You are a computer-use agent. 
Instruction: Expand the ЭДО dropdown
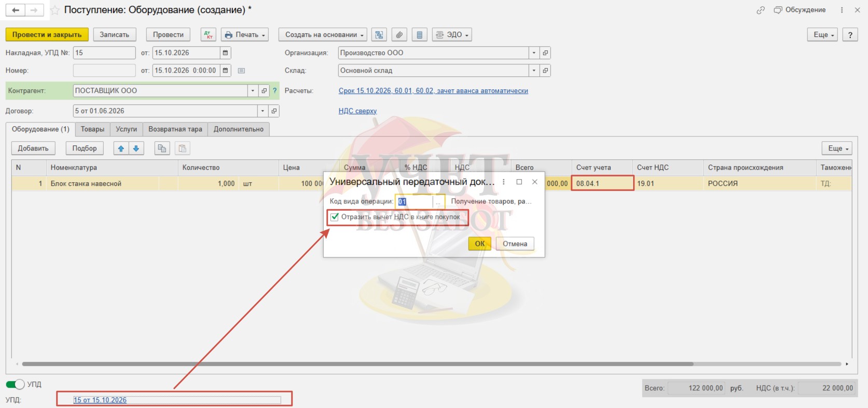click(x=452, y=35)
